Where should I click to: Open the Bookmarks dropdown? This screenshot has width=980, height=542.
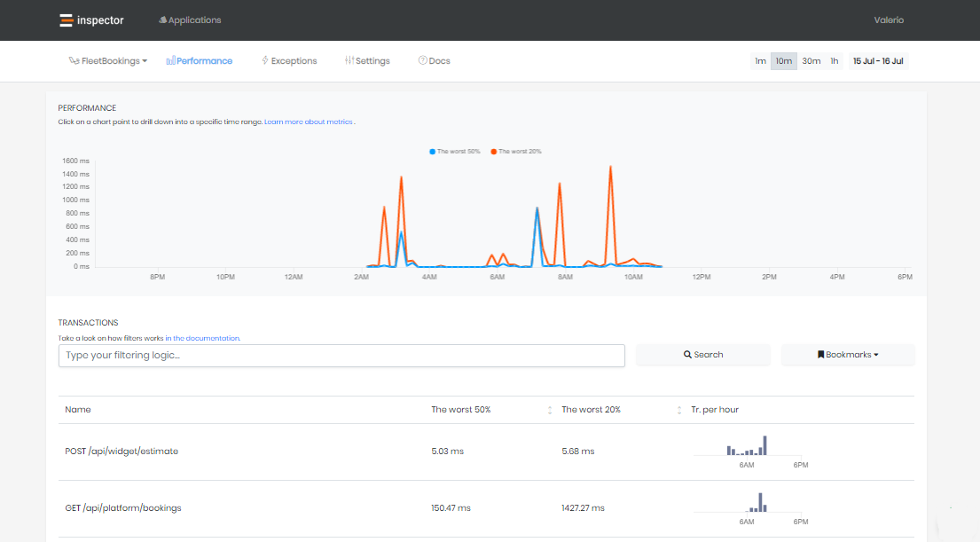848,354
